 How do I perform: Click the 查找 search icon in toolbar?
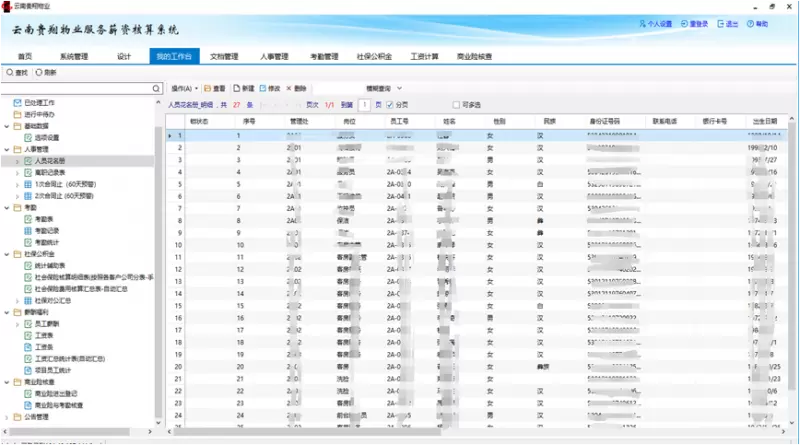(9, 73)
